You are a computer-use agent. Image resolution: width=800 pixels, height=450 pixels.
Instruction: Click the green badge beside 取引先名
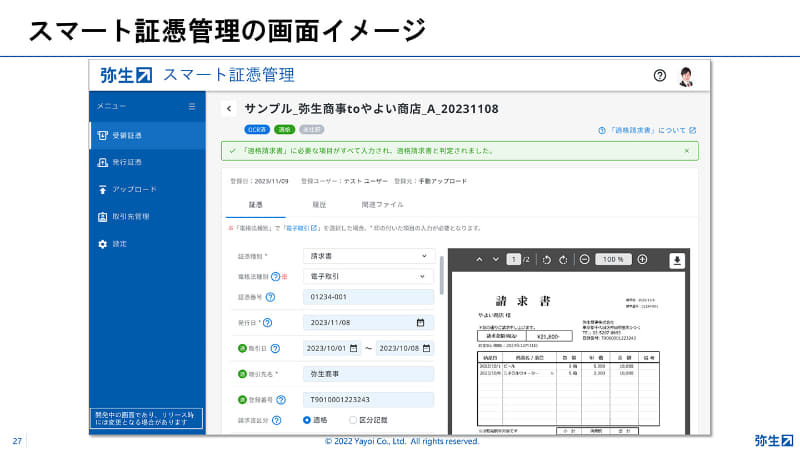(242, 374)
